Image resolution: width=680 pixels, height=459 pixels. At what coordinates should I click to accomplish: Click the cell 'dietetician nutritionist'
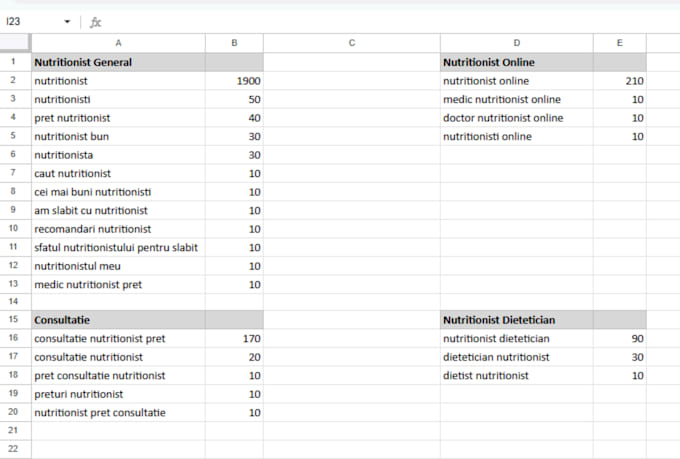pyautogui.click(x=517, y=357)
